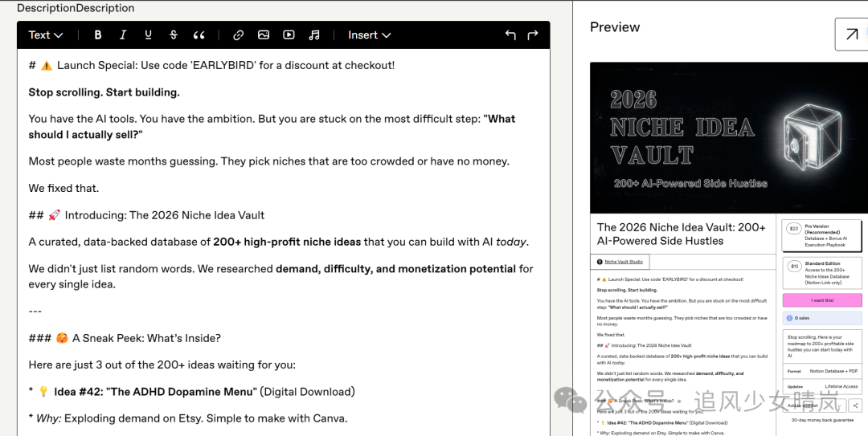This screenshot has height=436, width=868.
Task: Click 'A Sneak Peek: What's Inside?' line in editor
Action: [125, 338]
